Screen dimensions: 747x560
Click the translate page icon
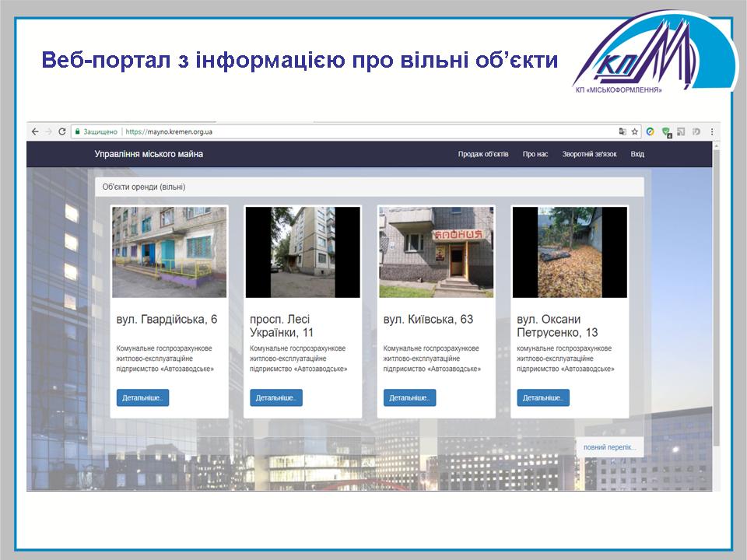point(622,131)
